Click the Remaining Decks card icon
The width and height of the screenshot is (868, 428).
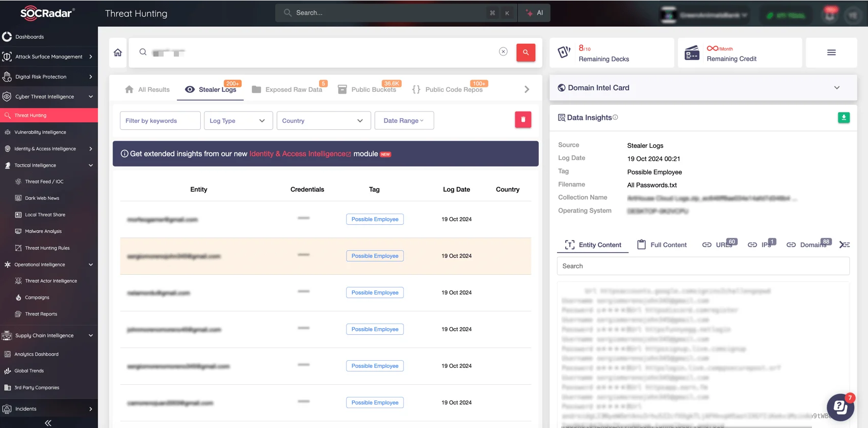click(x=564, y=52)
